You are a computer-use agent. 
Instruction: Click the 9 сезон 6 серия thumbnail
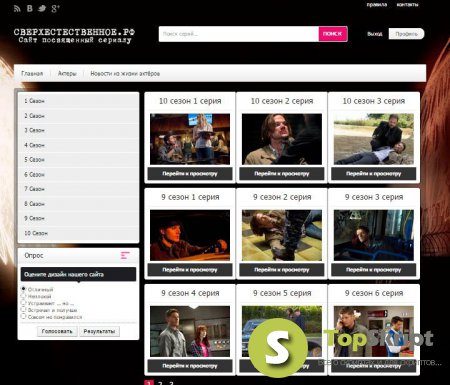374,331
